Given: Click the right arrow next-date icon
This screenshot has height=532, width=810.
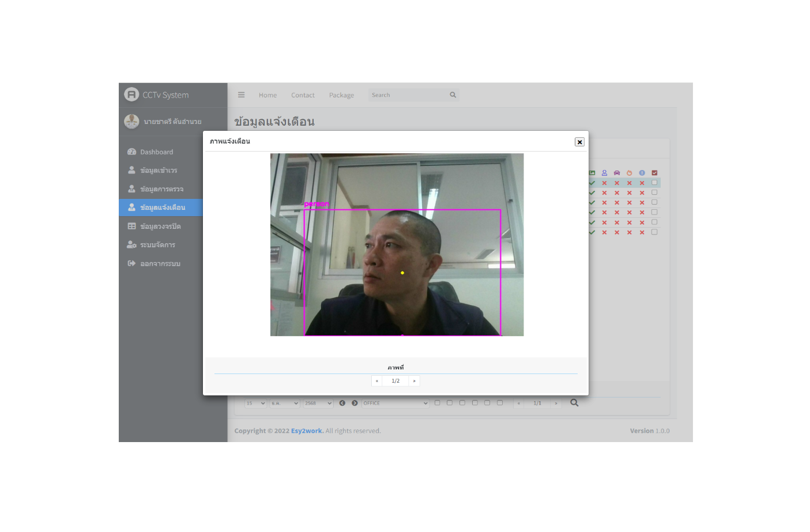Looking at the screenshot, I should 355,403.
